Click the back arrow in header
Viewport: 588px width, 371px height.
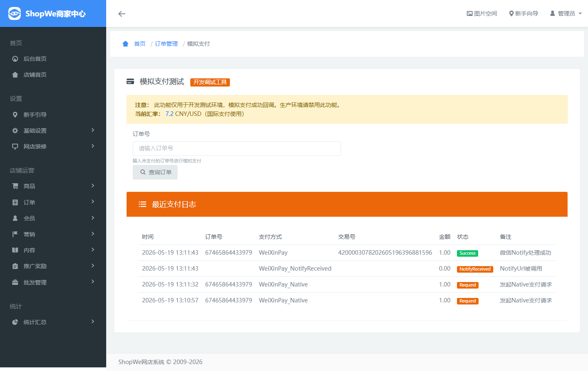[122, 14]
